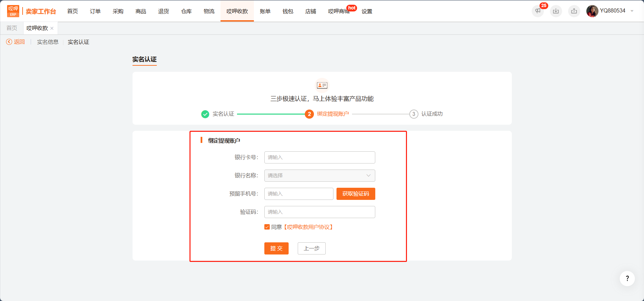Click the 卖家工作台 title

[41, 11]
